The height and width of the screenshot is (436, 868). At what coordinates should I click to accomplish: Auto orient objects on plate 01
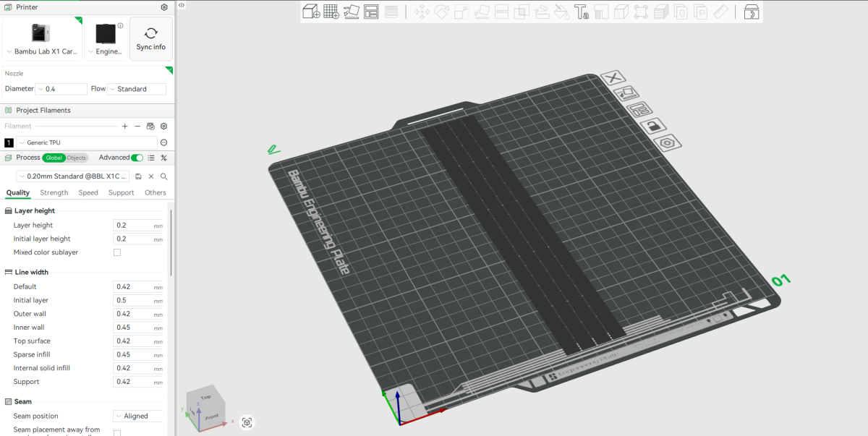pos(626,94)
